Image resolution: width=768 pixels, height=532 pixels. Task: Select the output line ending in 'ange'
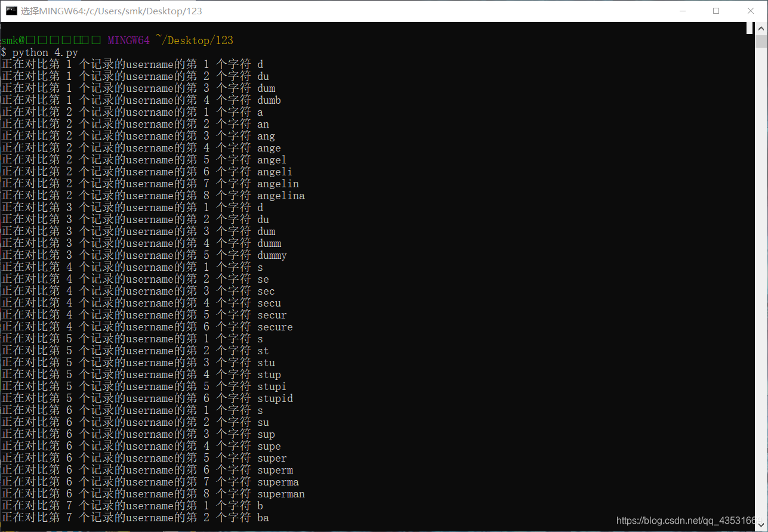[141, 148]
